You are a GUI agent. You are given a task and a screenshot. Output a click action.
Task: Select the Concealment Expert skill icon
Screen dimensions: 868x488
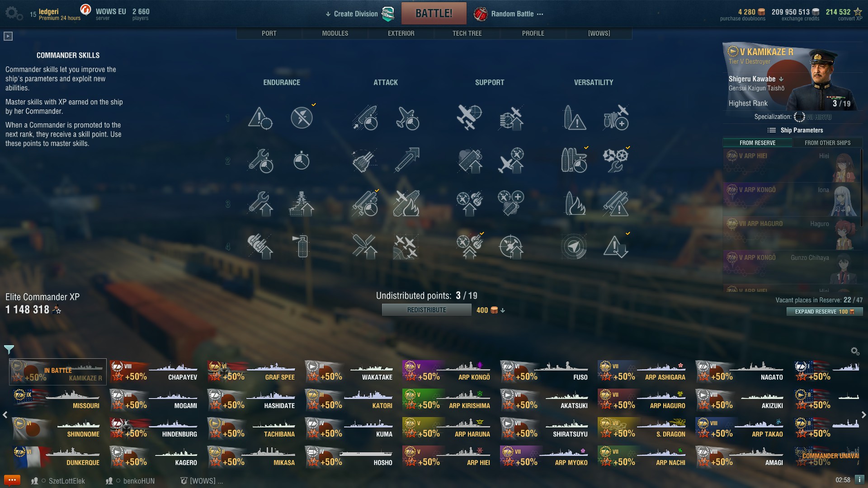click(x=615, y=246)
